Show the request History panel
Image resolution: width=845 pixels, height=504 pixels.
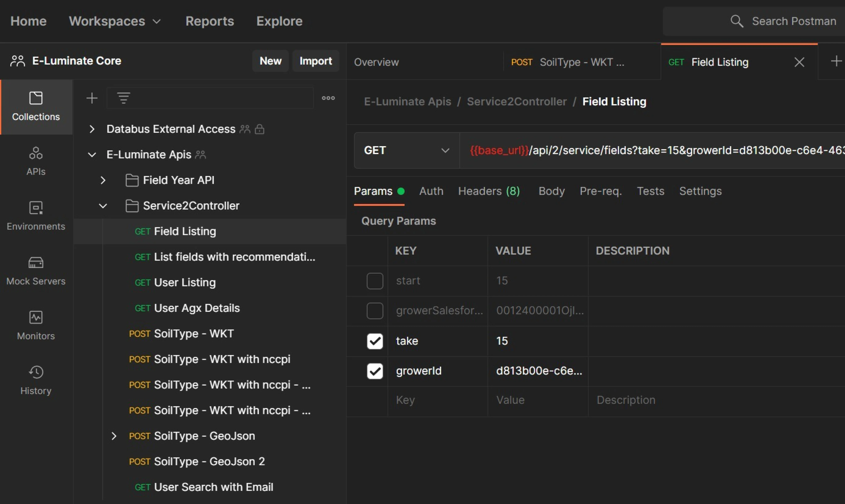[36, 380]
